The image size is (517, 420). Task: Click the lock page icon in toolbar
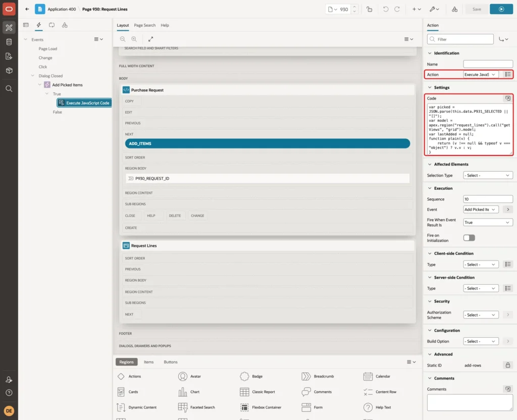click(369, 9)
